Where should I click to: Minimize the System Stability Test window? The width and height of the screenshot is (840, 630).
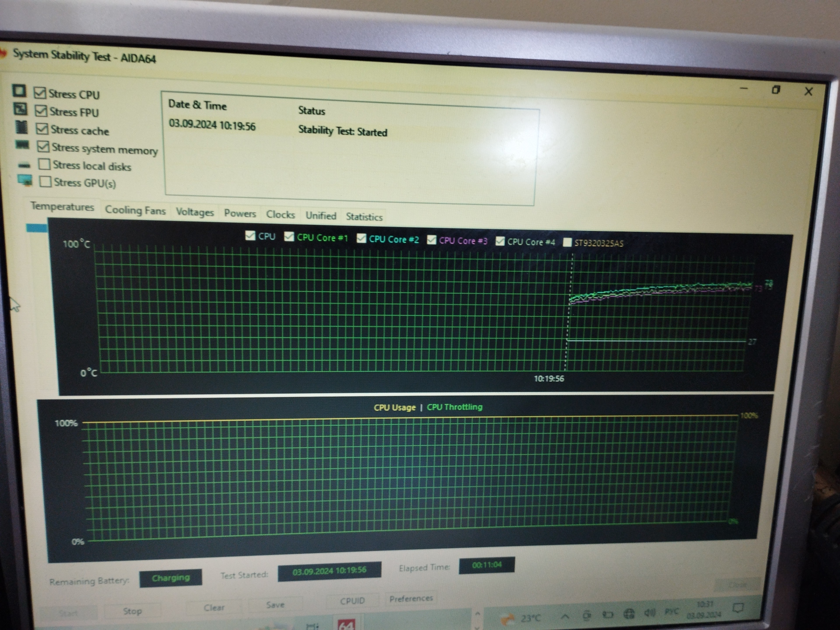(x=744, y=88)
